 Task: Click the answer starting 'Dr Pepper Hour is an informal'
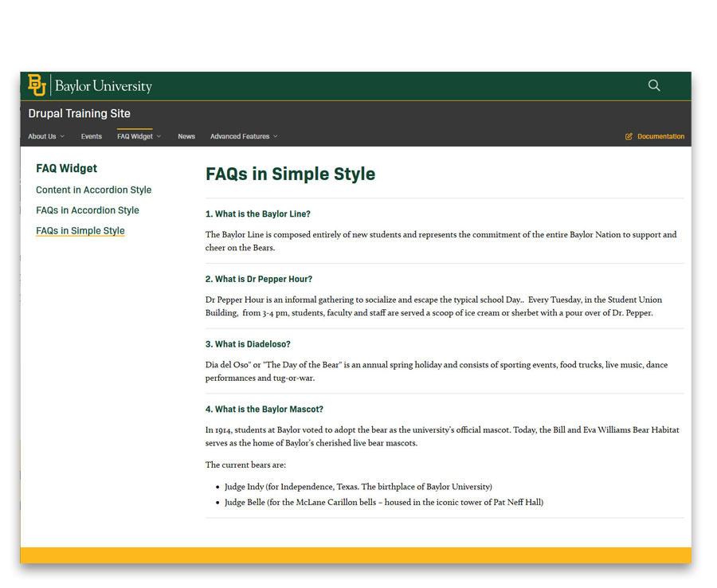click(433, 306)
